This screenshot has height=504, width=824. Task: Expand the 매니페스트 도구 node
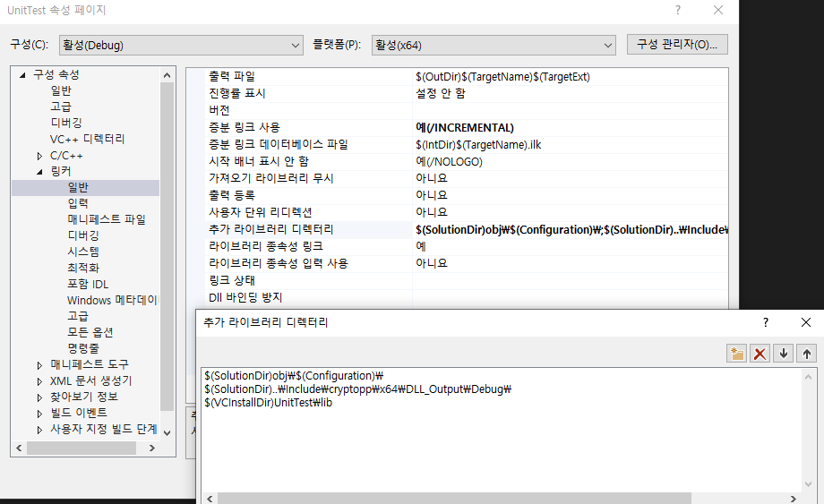click(39, 365)
